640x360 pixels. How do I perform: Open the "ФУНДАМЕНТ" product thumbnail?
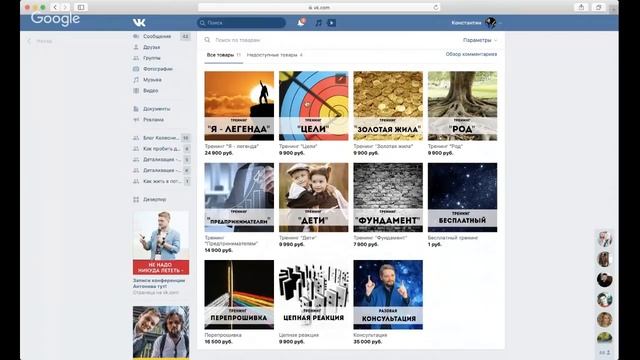coord(388,198)
